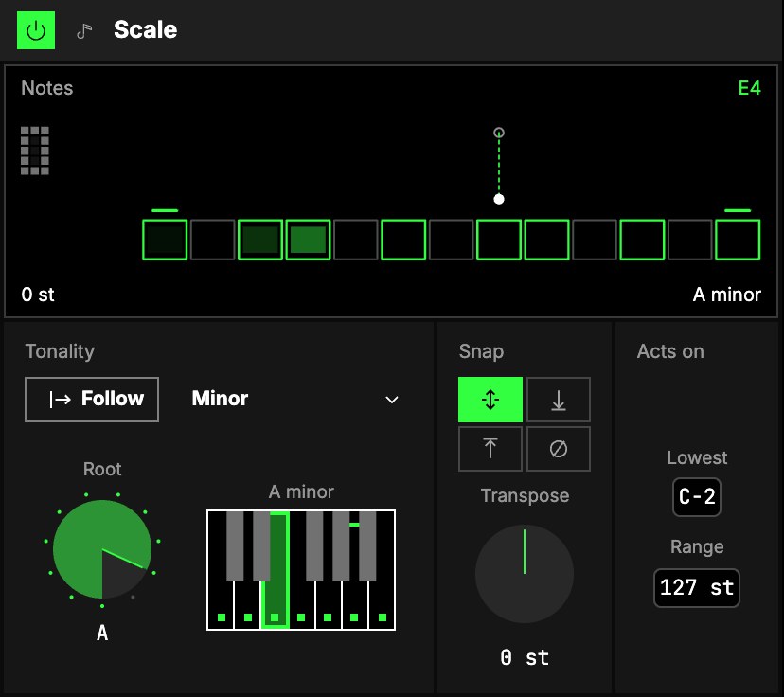Click the C white key on mini keyboard
This screenshot has width=784, height=697.
221,607
